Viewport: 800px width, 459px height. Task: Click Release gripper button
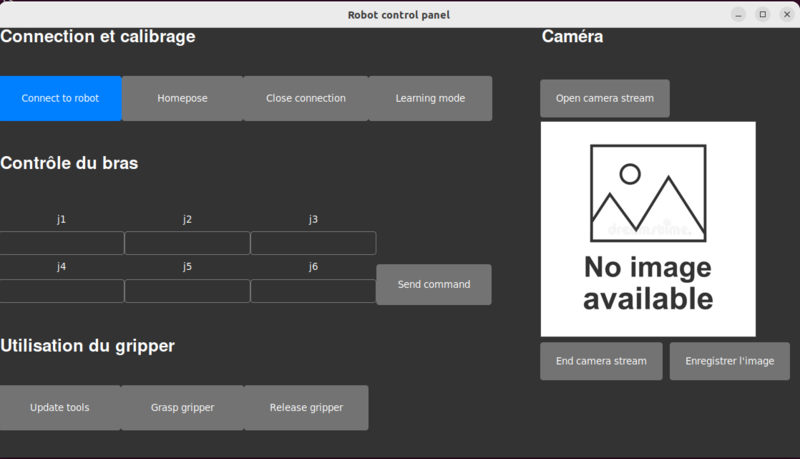pyautogui.click(x=306, y=408)
